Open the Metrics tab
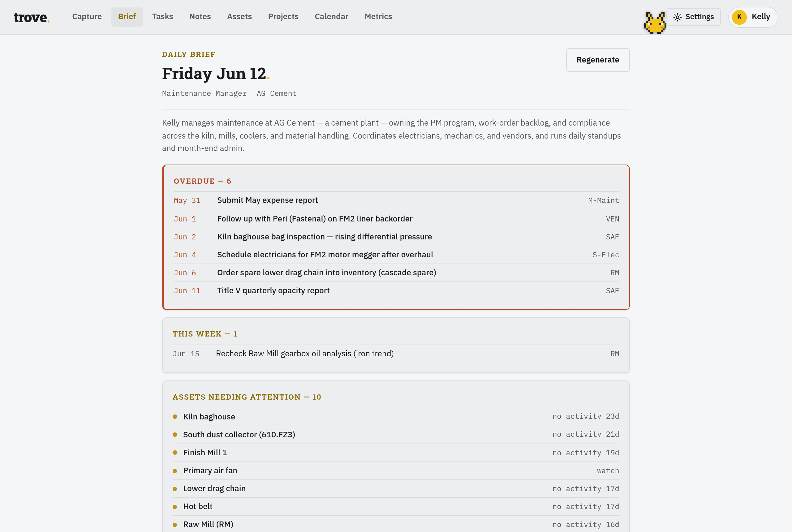This screenshot has height=532, width=792. (x=378, y=17)
